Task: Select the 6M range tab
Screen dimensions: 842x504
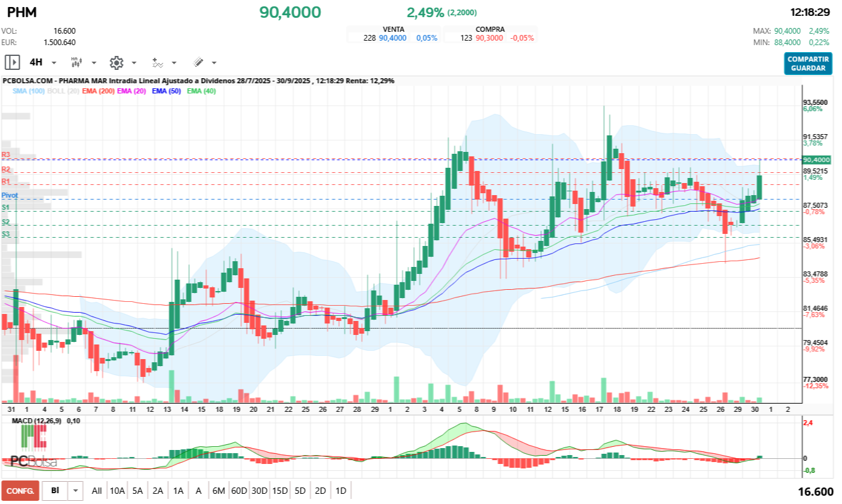Action: (219, 491)
